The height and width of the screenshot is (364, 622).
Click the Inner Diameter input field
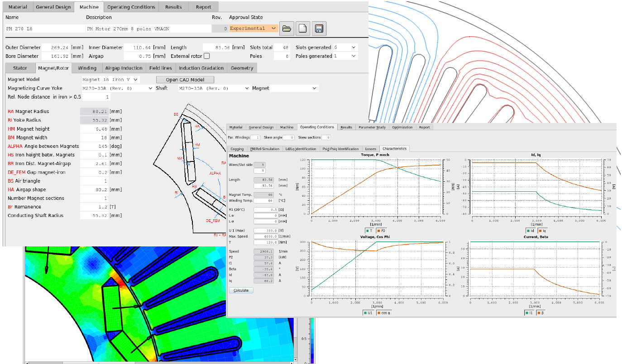pos(138,47)
